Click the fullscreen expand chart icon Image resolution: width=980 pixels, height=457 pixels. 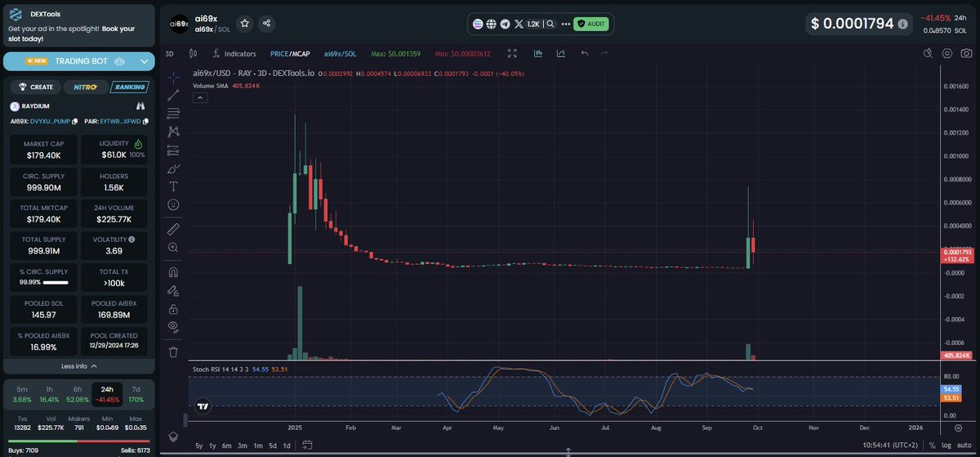(512, 53)
